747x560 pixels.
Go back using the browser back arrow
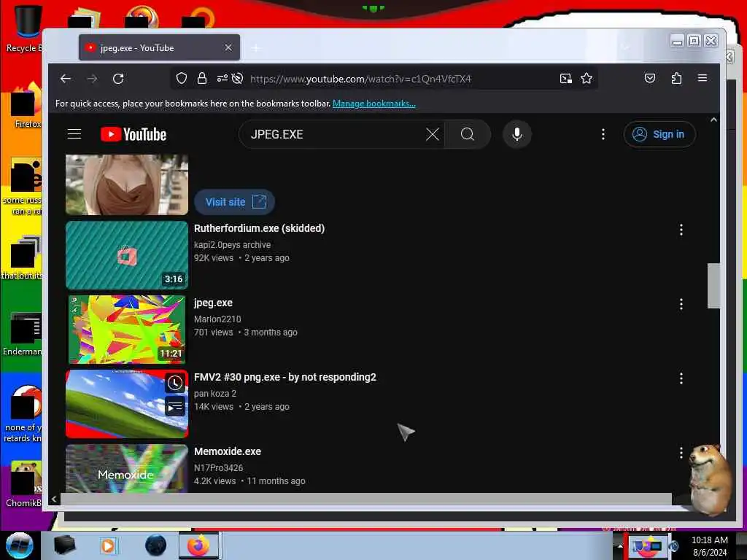66,79
